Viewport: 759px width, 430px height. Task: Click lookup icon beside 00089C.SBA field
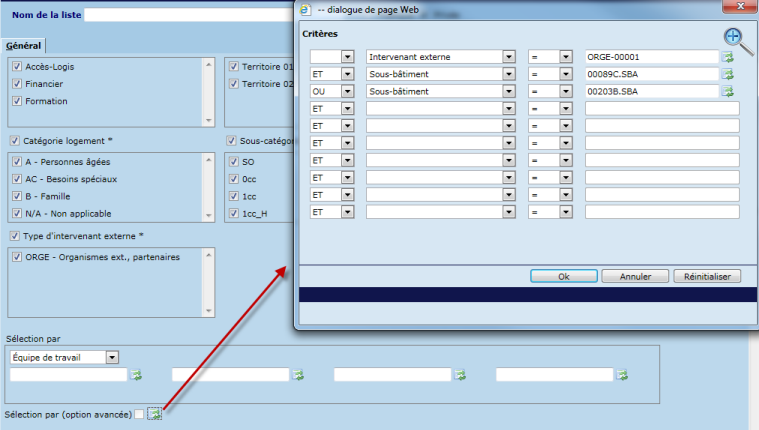point(728,74)
